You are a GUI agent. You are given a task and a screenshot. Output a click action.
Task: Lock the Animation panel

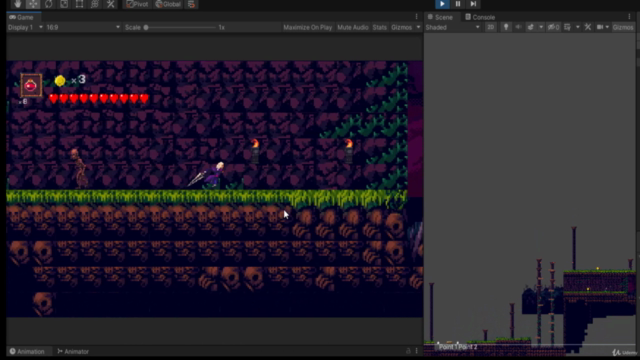click(408, 351)
